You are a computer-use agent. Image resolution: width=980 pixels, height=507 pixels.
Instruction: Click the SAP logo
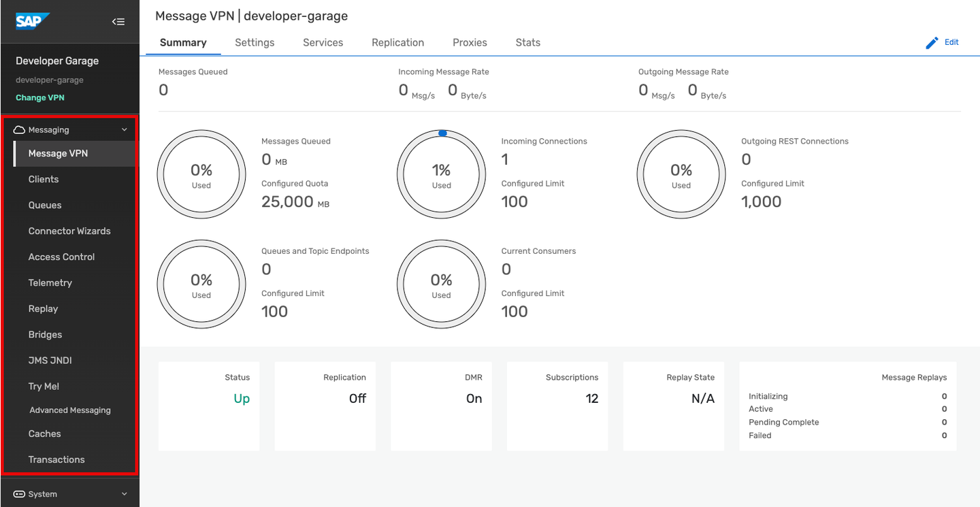[x=33, y=21]
